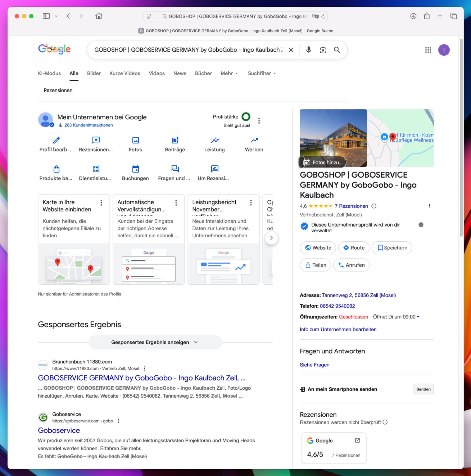Click the Beiträge add-post icon
This screenshot has height=476, width=471.
point(175,140)
